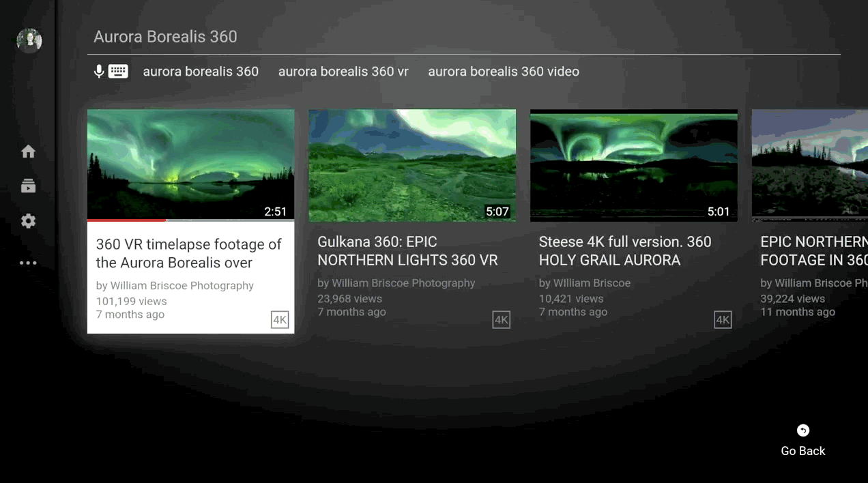
Task: Click the 5:01 duration label
Action: pyautogui.click(x=719, y=212)
